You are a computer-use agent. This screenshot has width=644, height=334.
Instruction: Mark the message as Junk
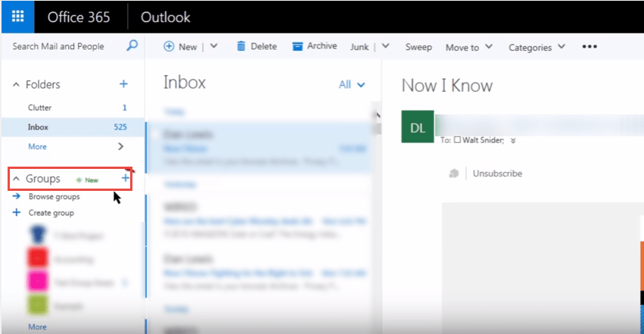[359, 47]
